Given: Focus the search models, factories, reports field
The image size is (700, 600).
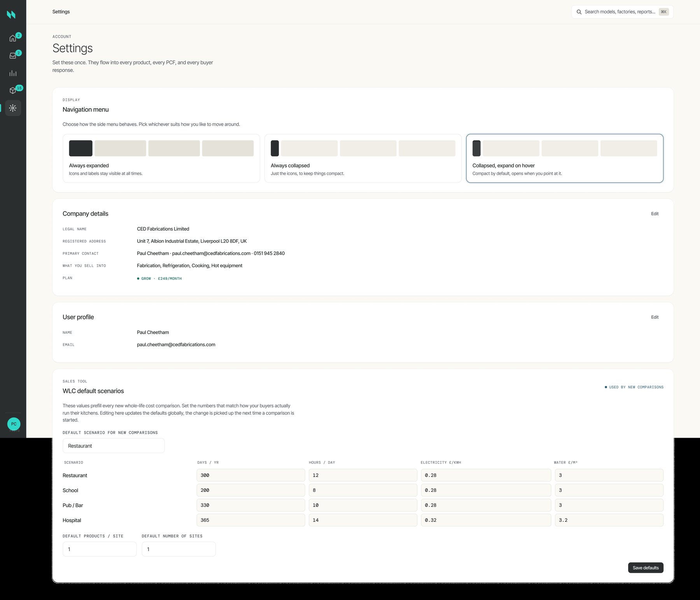Looking at the screenshot, I should pos(622,12).
